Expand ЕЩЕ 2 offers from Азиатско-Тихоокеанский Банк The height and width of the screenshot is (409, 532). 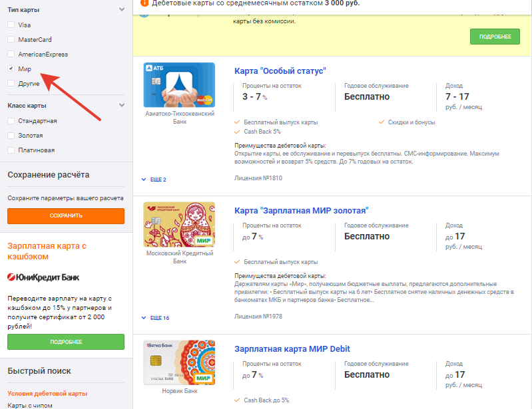pos(154,180)
